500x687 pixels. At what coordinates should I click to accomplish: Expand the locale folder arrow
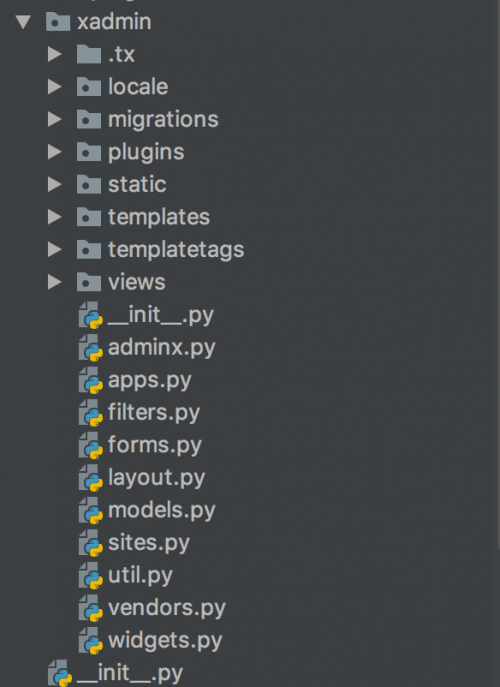click(54, 87)
